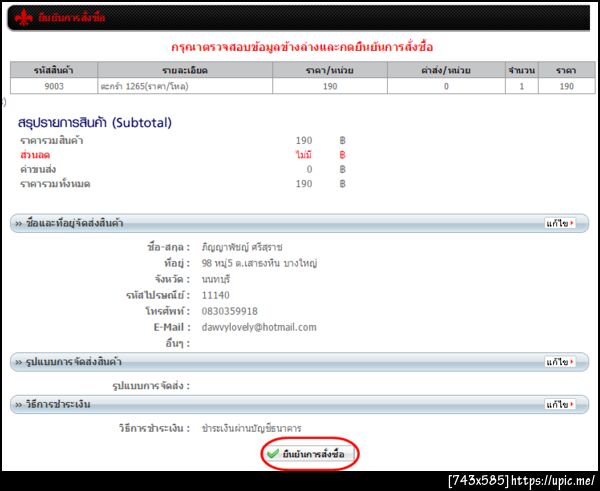This screenshot has width=600, height=491.
Task: Click แก้ไข in the รูปแบบการจัดส่งสินค้า section
Action: pyautogui.click(x=560, y=362)
